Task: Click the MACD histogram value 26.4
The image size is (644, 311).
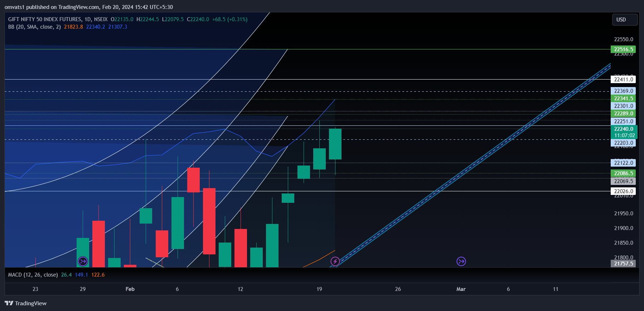Action: tap(66, 275)
